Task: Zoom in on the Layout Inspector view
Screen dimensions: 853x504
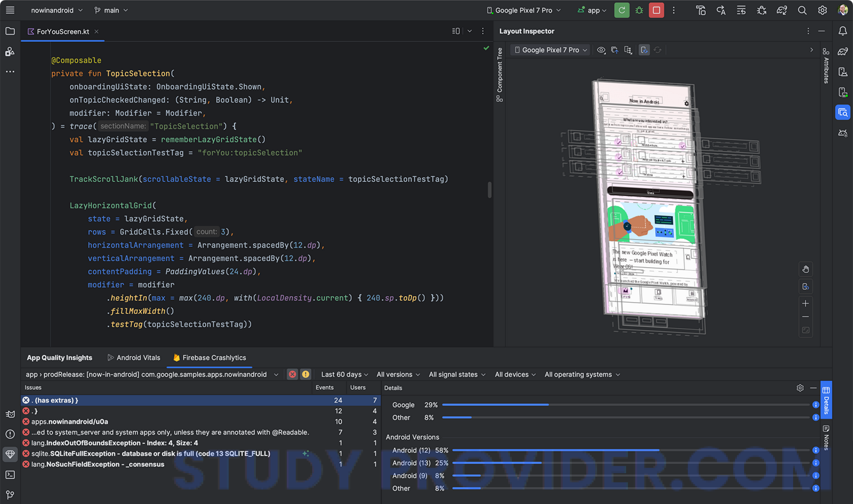Action: point(806,303)
